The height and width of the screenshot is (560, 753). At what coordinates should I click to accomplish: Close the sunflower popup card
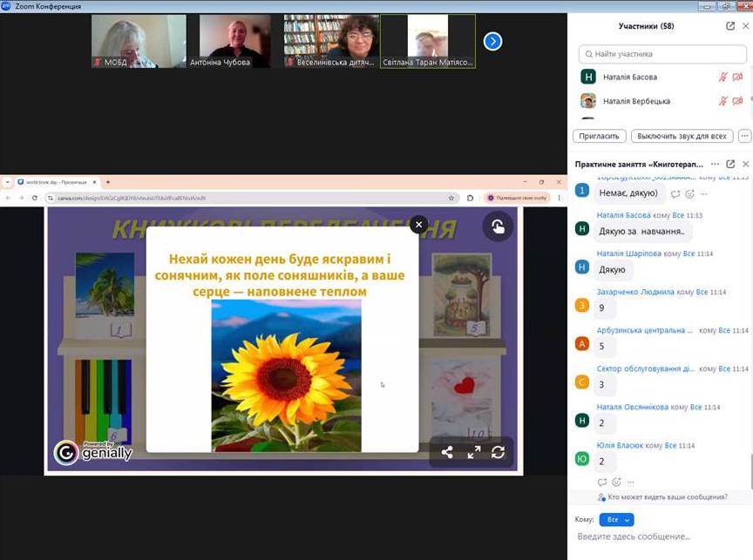click(x=418, y=224)
